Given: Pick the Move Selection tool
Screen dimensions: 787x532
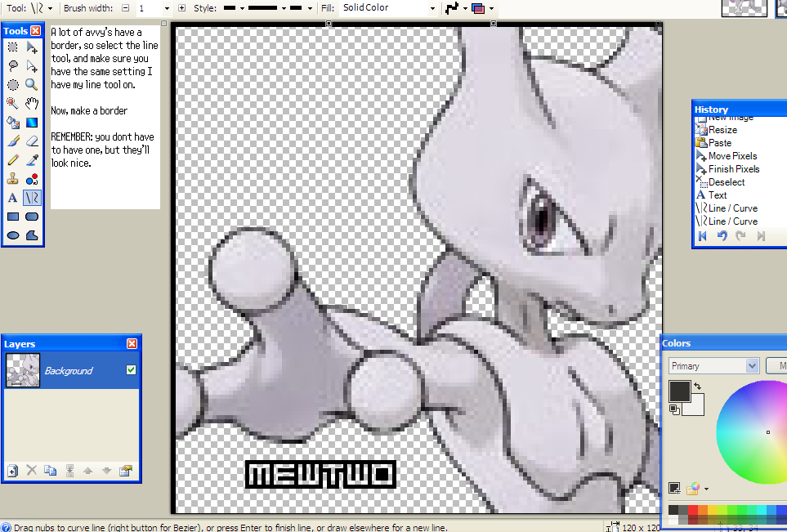Looking at the screenshot, I should click(x=32, y=65).
